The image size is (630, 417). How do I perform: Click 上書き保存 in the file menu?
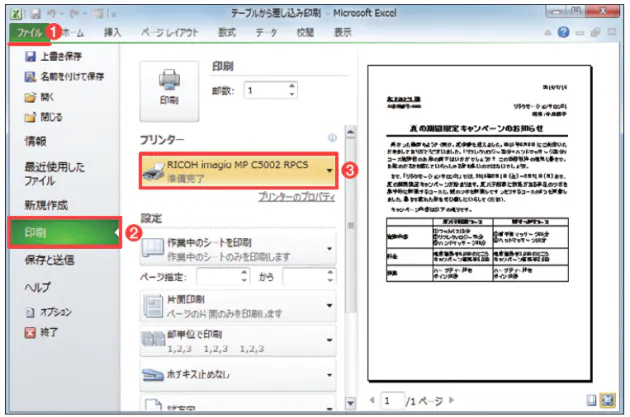(53, 56)
